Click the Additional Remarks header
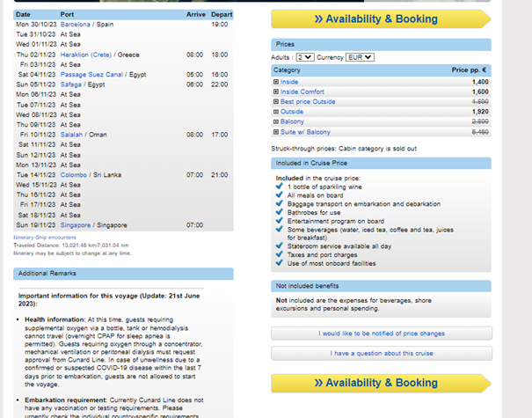532x418 pixels. [123, 274]
